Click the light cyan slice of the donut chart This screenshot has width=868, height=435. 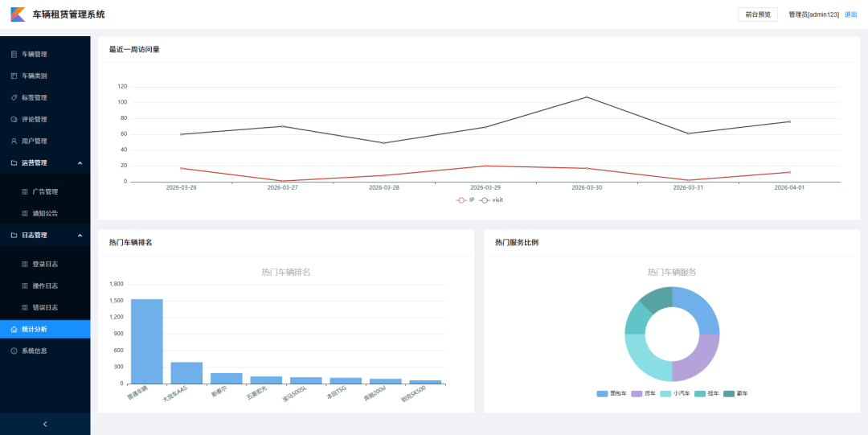point(645,361)
